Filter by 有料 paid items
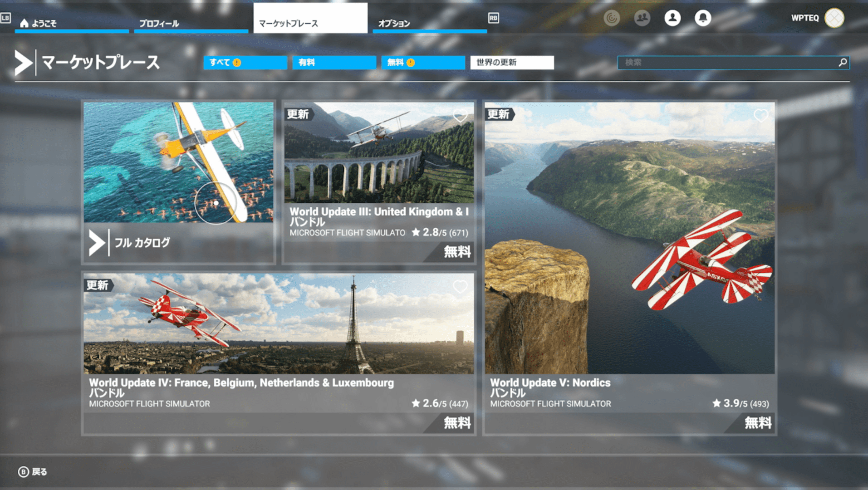The height and width of the screenshot is (490, 868). coord(334,63)
